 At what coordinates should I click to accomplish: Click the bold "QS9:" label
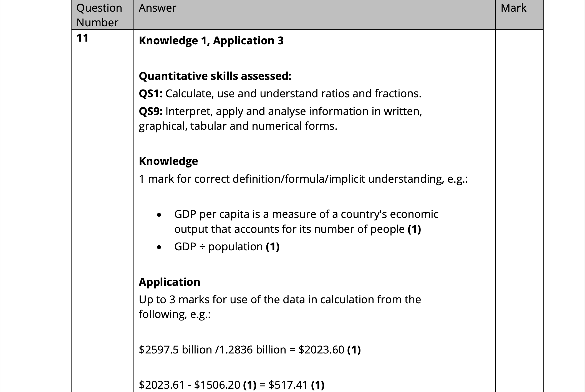click(x=150, y=111)
